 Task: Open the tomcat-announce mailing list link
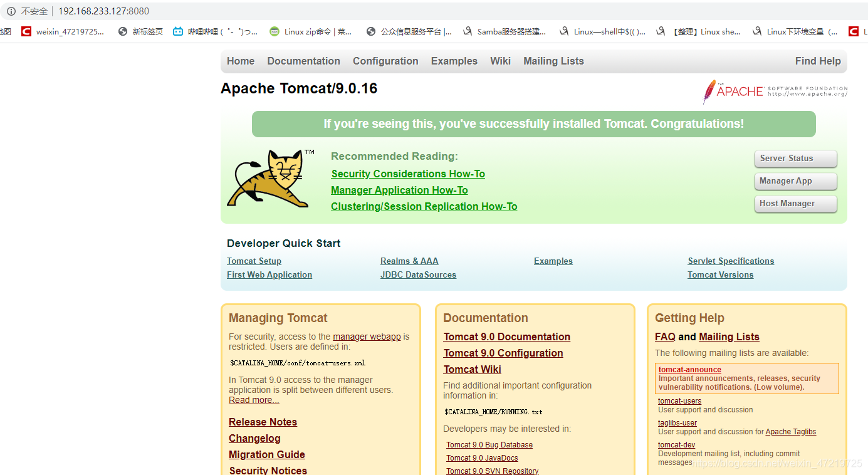point(689,370)
